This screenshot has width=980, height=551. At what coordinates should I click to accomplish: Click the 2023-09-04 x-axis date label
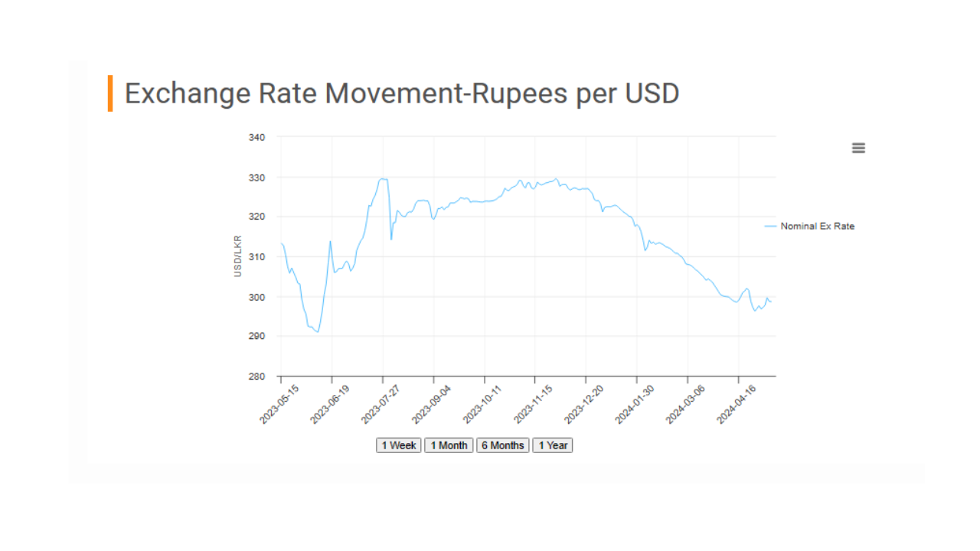point(432,406)
